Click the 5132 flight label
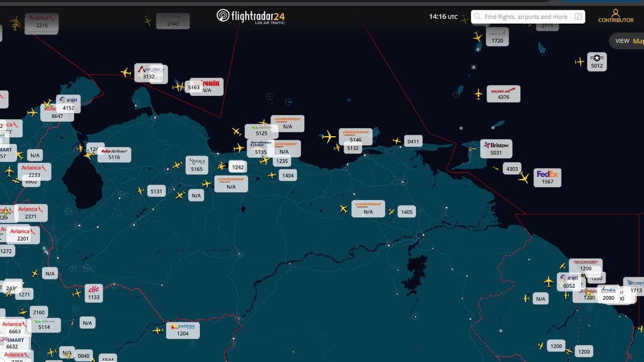Screen dimensions: 644x362 [x=353, y=148]
